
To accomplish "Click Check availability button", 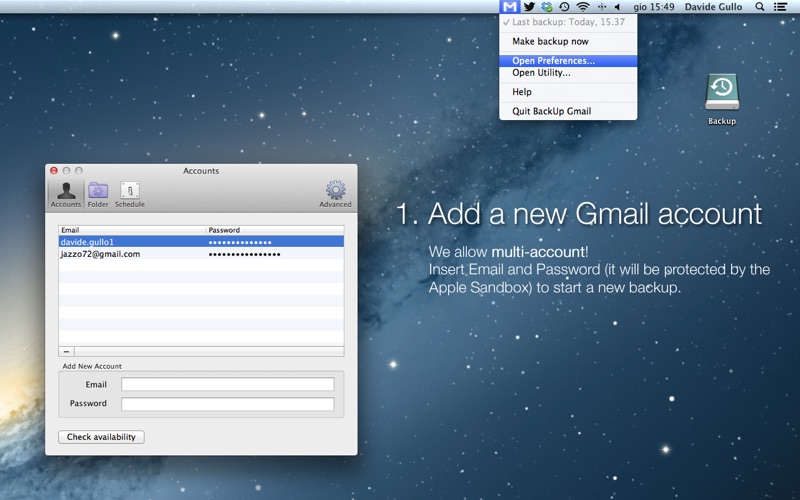I will 101,437.
